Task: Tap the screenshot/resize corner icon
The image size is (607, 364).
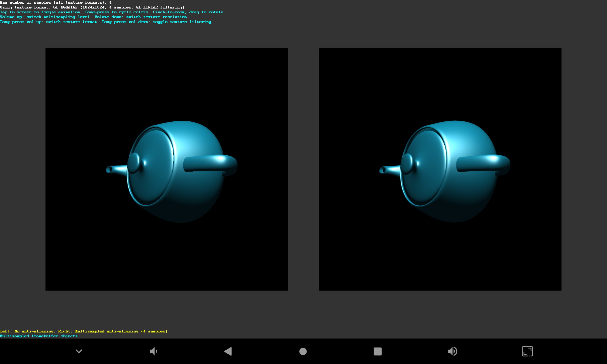Action: point(527,351)
